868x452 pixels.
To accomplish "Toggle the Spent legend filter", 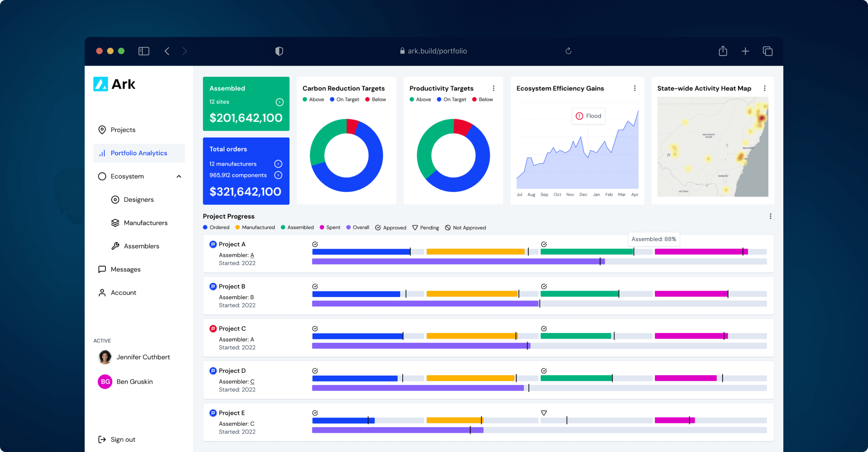I will [330, 227].
